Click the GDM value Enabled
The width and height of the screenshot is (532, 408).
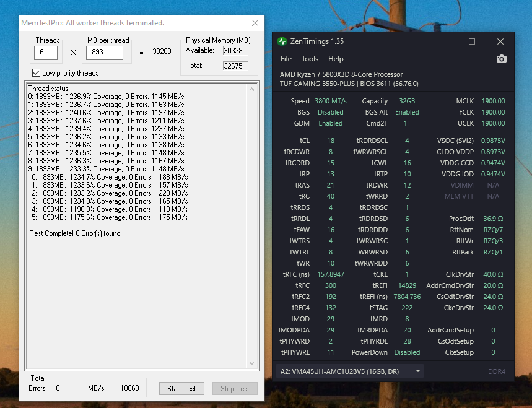coord(331,123)
